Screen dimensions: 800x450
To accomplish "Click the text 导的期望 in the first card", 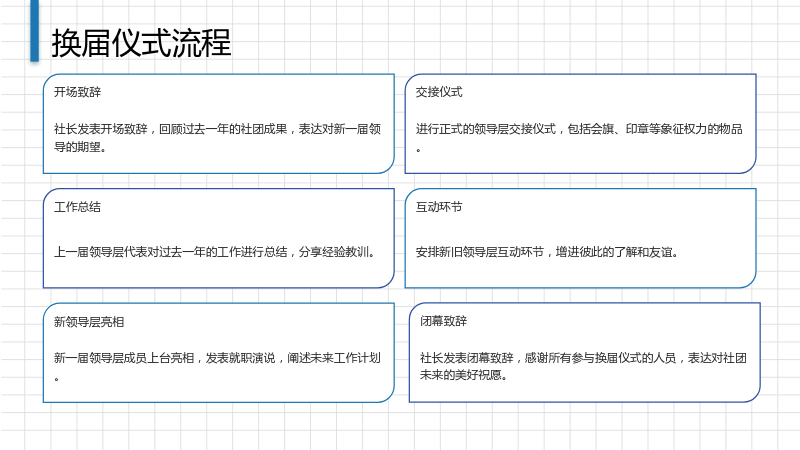I will (77, 147).
